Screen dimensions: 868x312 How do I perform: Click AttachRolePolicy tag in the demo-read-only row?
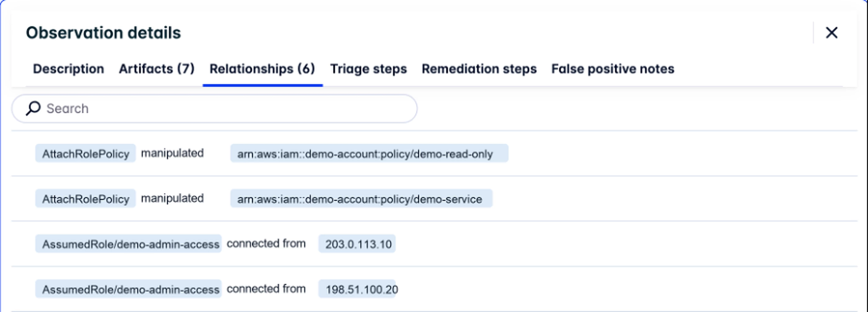86,154
